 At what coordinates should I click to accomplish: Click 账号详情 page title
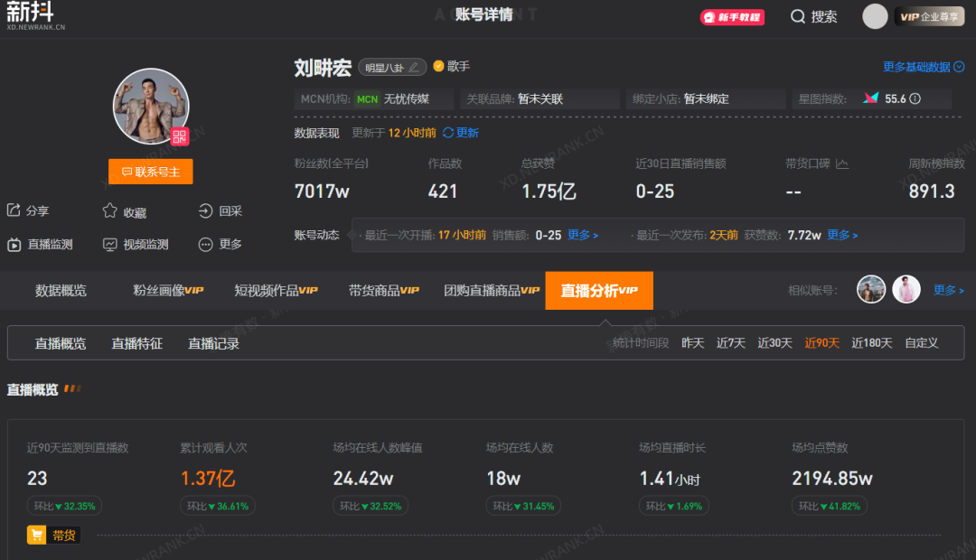[x=484, y=15]
